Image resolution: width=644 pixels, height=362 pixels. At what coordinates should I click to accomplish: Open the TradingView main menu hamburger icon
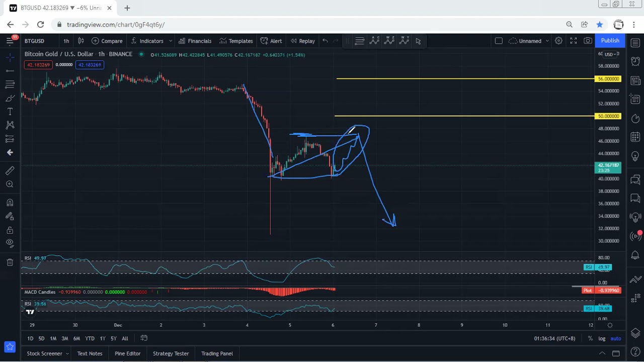10,41
